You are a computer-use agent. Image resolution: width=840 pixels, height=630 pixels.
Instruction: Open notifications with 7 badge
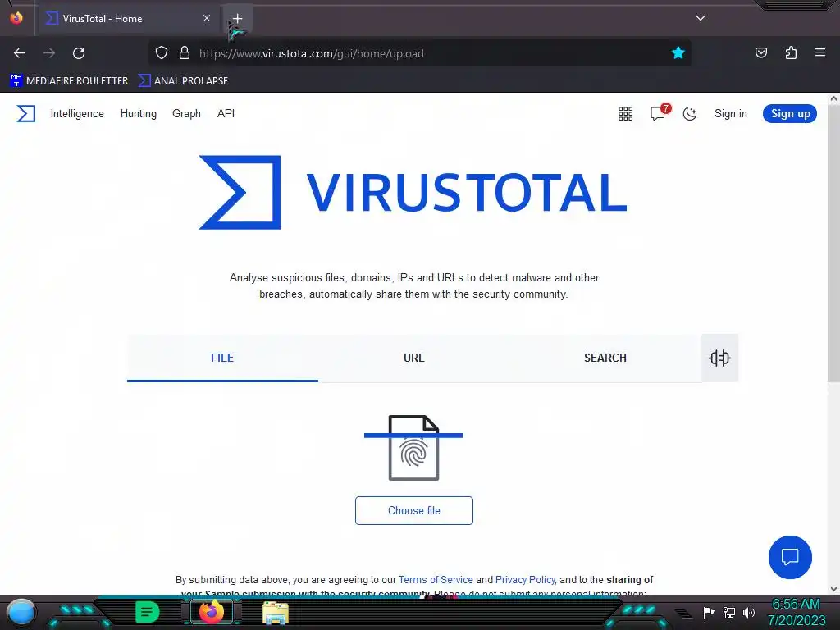pyautogui.click(x=660, y=112)
